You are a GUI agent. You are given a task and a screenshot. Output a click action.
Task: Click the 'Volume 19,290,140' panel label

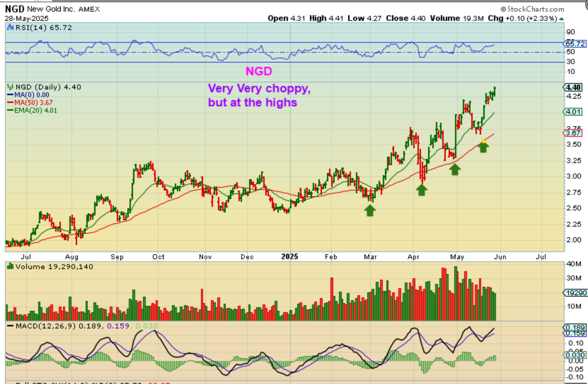point(54,267)
